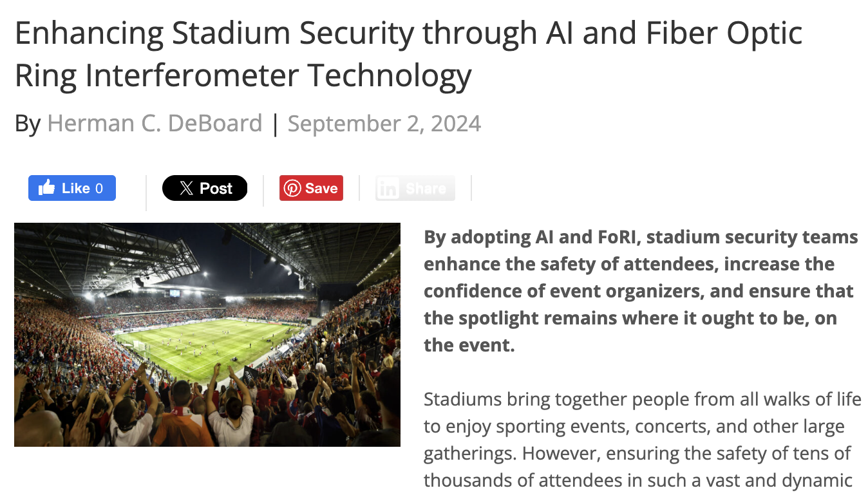Click the Like button to like the article
The width and height of the screenshot is (868, 497).
(71, 187)
